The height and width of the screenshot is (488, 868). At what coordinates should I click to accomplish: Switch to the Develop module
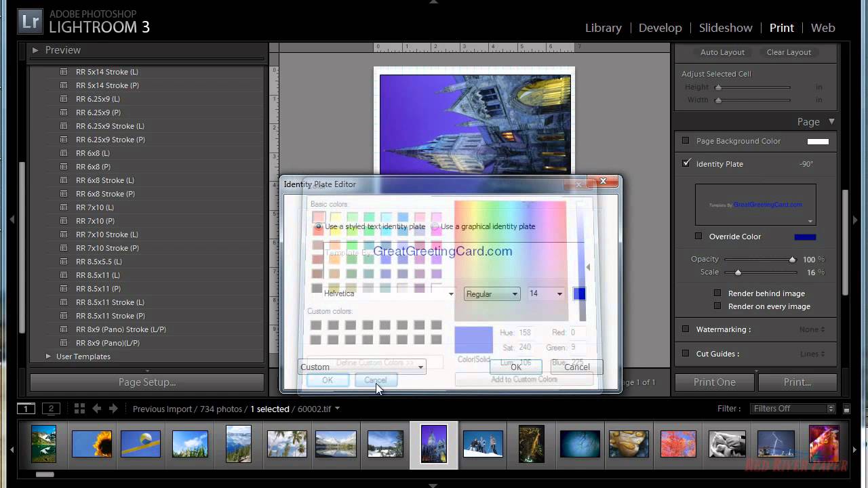tap(660, 28)
